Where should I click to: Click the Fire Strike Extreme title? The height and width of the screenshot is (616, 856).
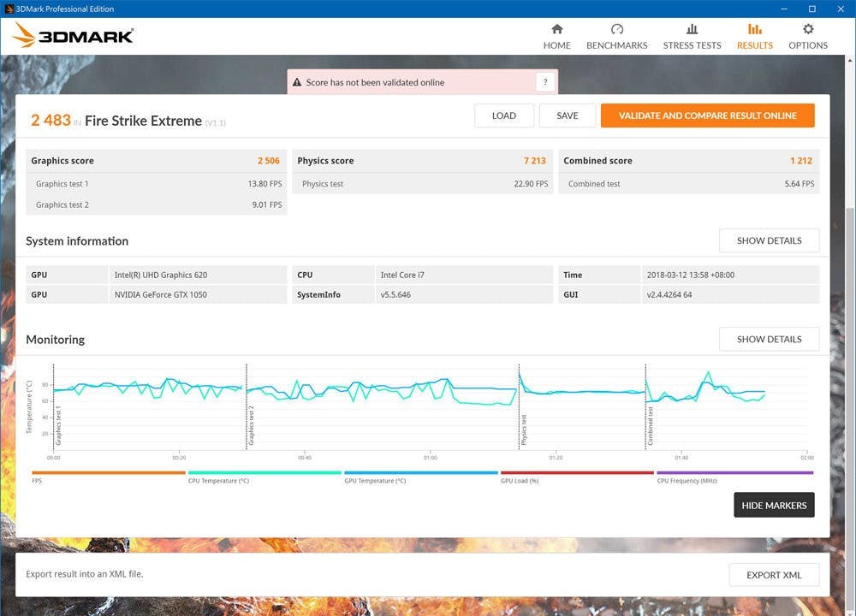[x=143, y=121]
